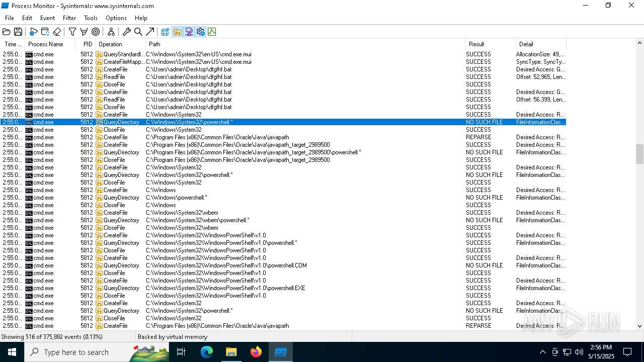Toggle the Show Registry Activity icon
Viewport: 644px width, 362px height.
coord(166,32)
